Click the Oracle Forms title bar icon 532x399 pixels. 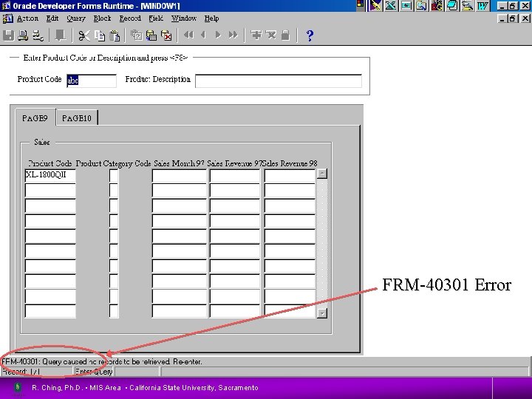[6, 6]
